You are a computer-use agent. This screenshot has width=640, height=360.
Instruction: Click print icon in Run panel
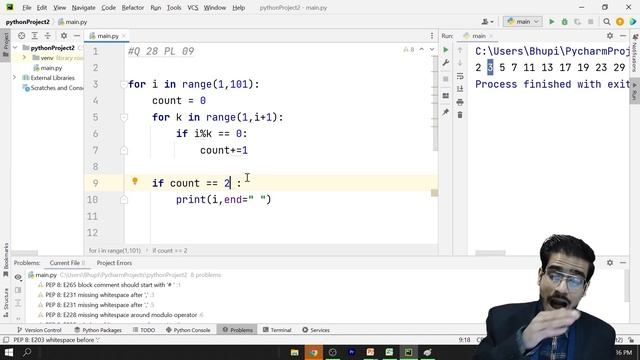click(x=460, y=102)
